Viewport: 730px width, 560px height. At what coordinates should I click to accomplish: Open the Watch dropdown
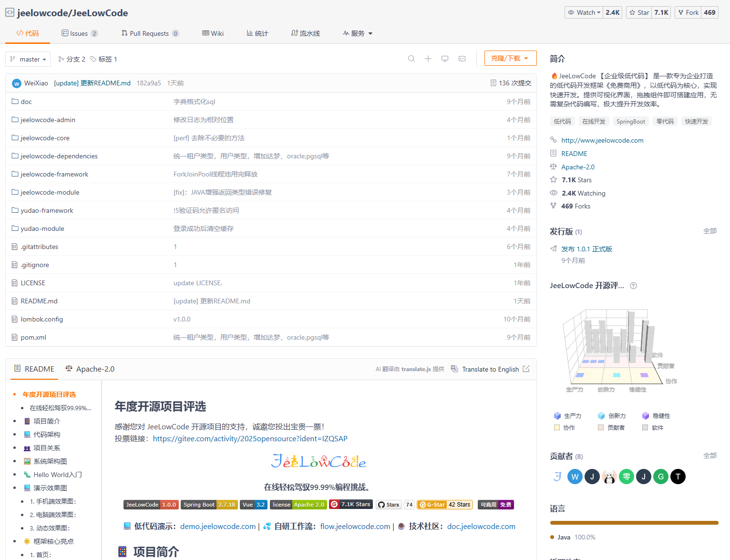coord(584,12)
